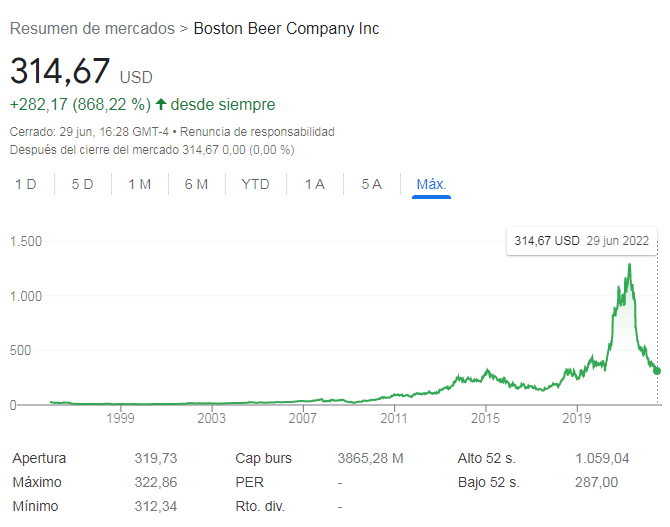The image size is (670, 527).
Task: Click the Alto 52 s. value
Action: point(602,458)
